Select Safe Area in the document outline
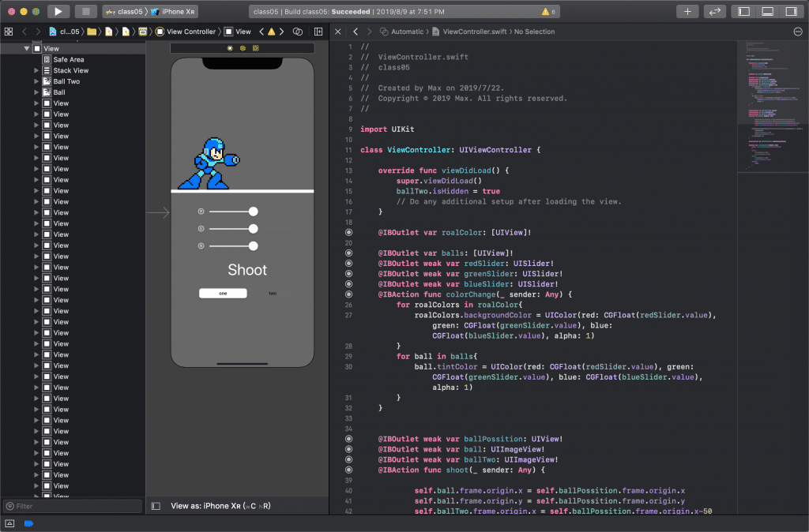The image size is (809, 532). pos(69,59)
